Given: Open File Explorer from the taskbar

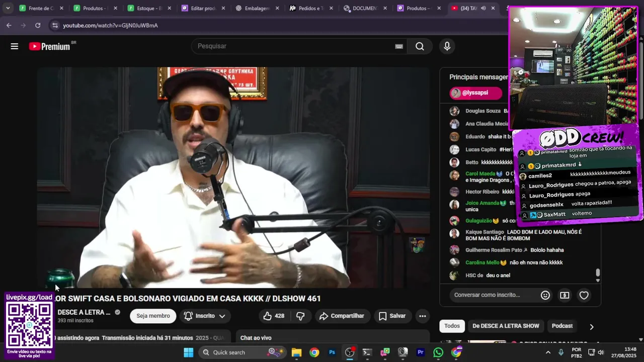Looking at the screenshot, I should tap(296, 352).
